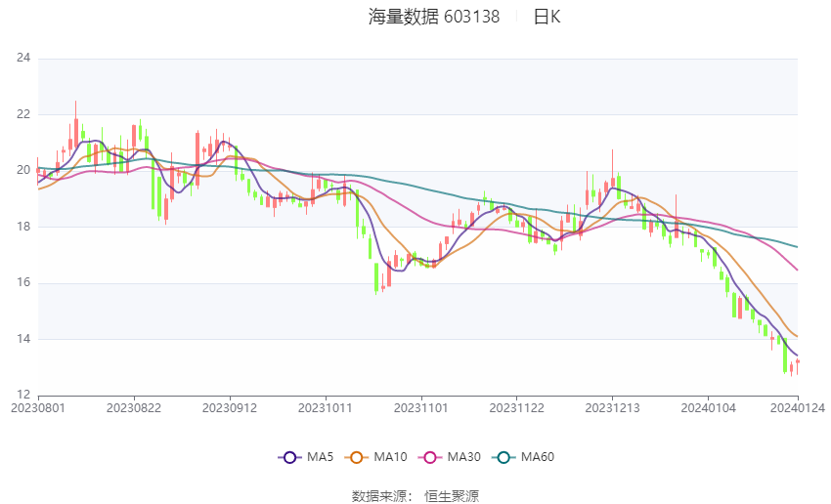
Task: Select the 日K chart tab
Action: [547, 17]
